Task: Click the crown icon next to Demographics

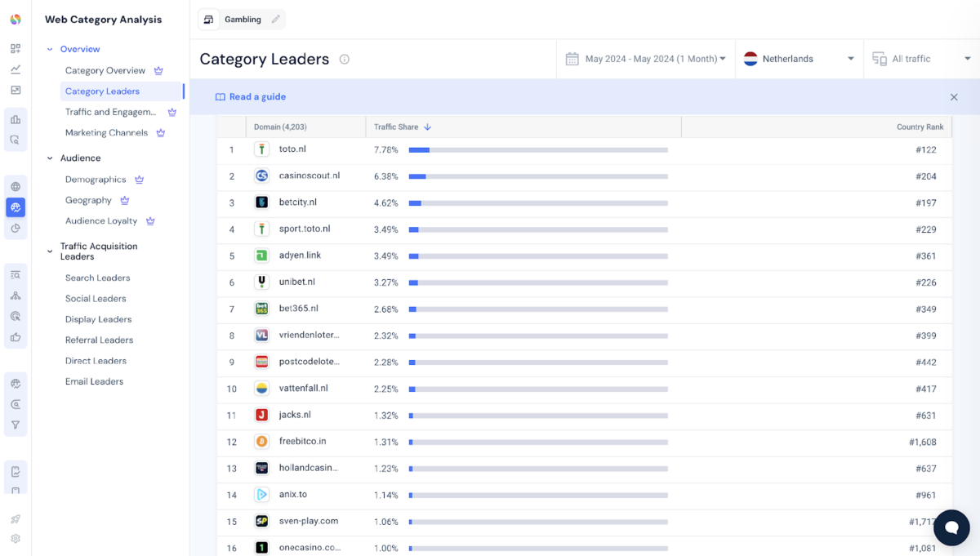Action: (x=140, y=179)
